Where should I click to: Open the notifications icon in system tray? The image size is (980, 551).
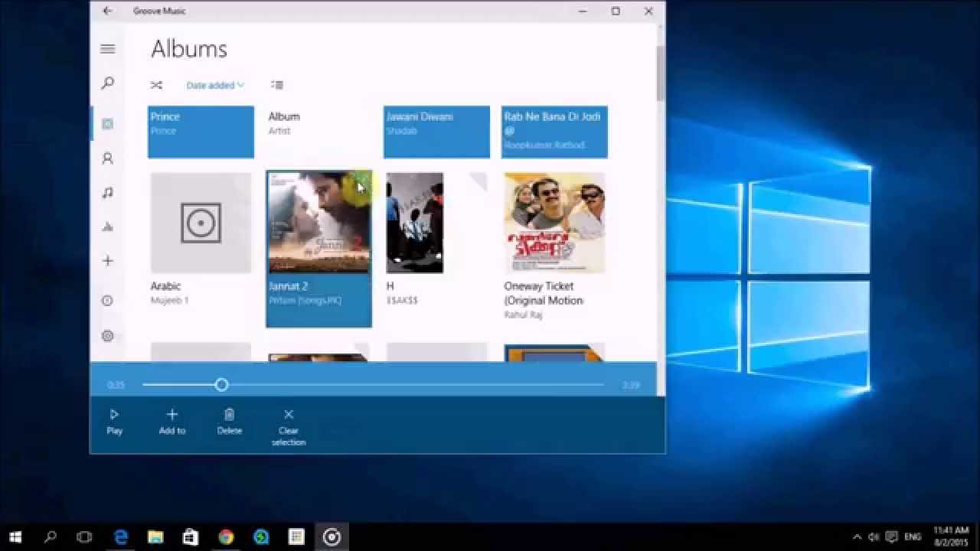click(x=891, y=537)
